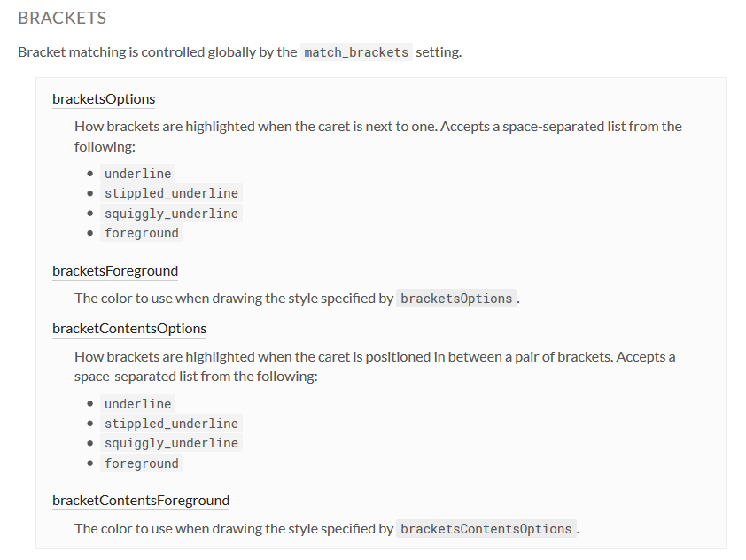Open the bracketsForeground anchor link
Screen dimensions: 746x560
pyautogui.click(x=115, y=271)
